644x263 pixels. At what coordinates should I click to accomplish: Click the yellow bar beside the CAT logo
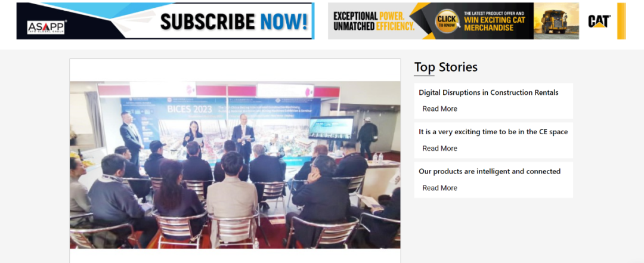click(621, 21)
